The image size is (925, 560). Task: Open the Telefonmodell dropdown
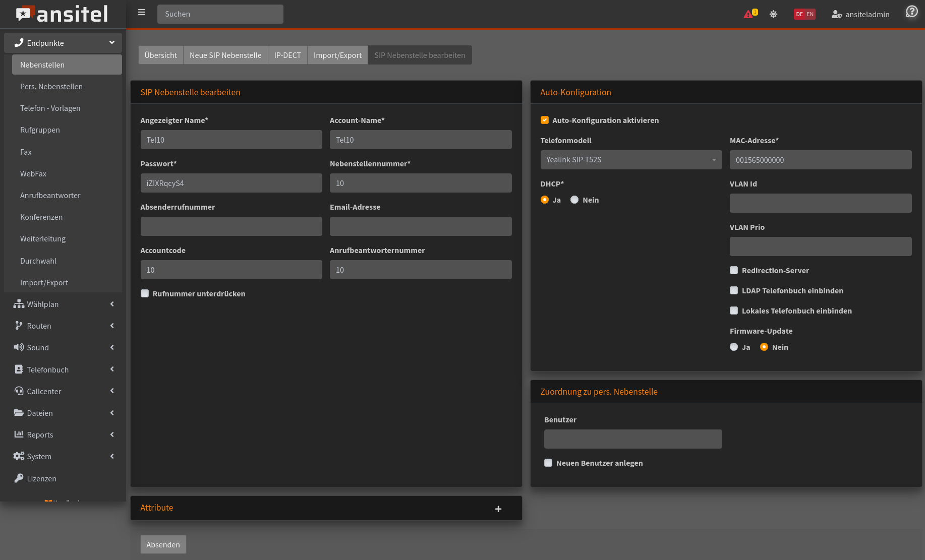point(630,160)
